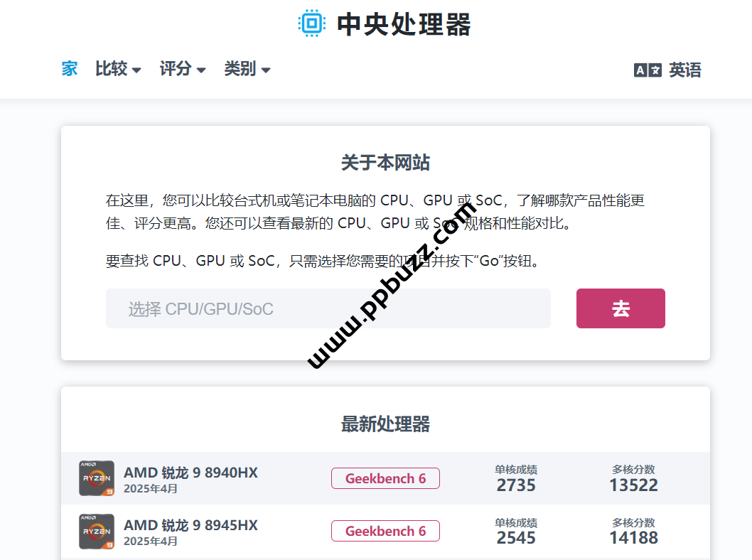Select single-core score 2545
Screen dimensions: 752x560
516,538
